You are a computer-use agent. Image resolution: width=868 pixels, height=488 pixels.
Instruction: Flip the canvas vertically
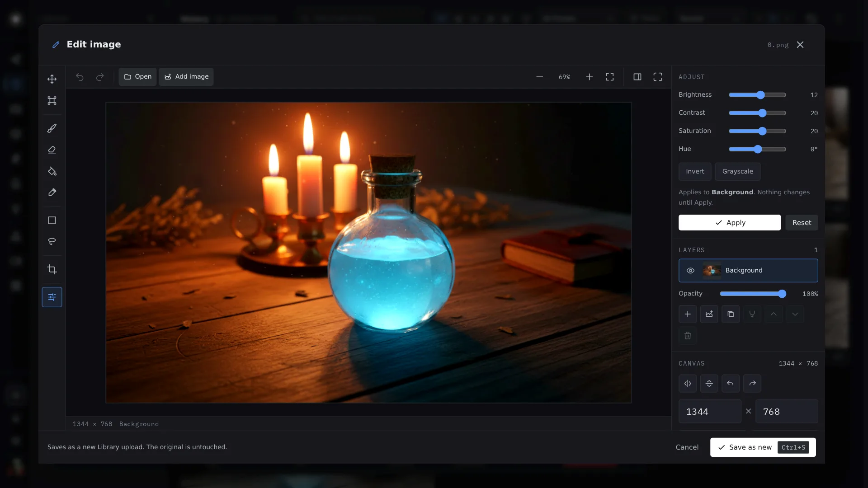pos(709,384)
